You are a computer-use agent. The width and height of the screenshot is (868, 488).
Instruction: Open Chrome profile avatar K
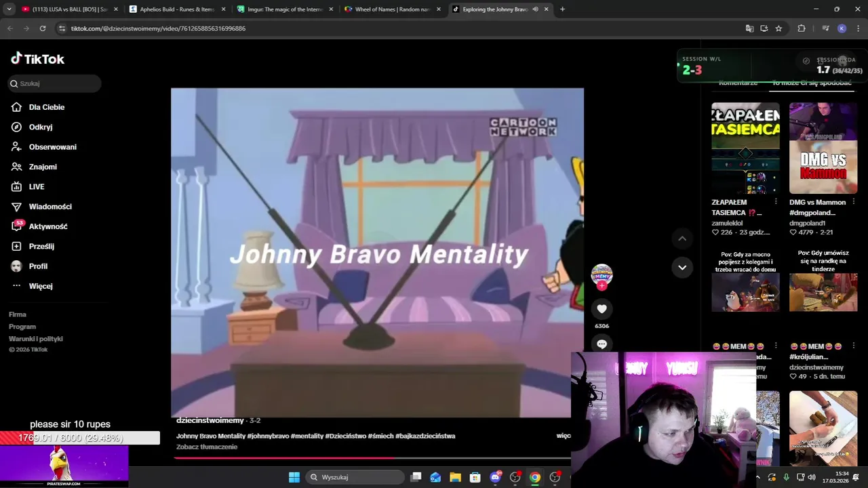click(x=842, y=28)
